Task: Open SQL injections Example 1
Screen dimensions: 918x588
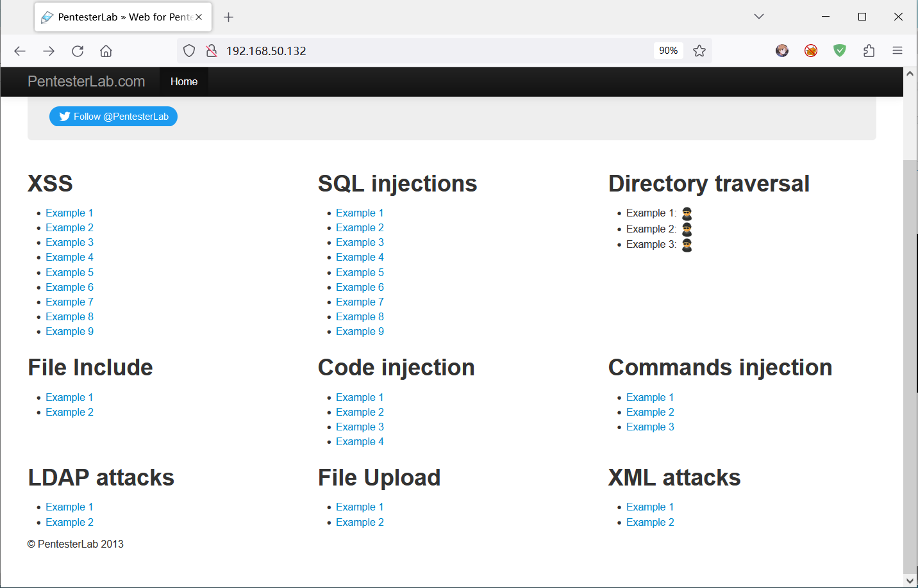Action: tap(360, 213)
